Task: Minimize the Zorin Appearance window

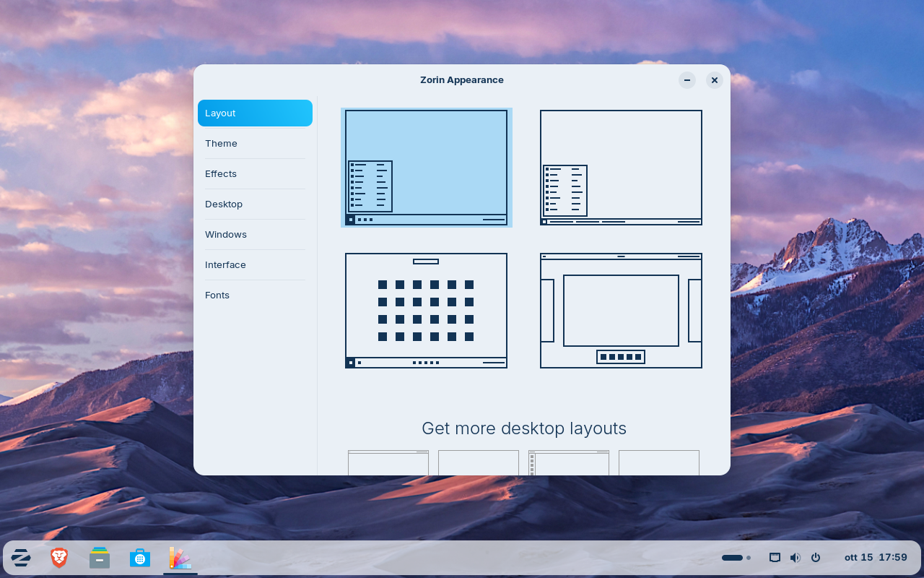Action: pyautogui.click(x=687, y=80)
